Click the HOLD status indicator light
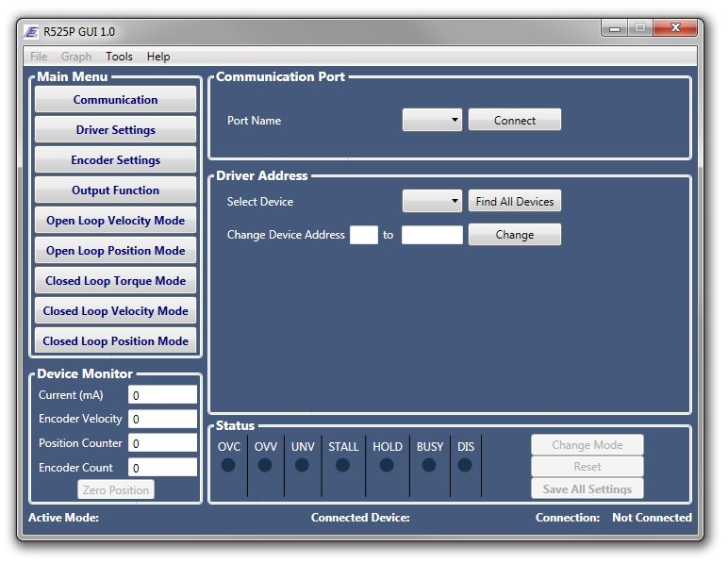 click(387, 465)
